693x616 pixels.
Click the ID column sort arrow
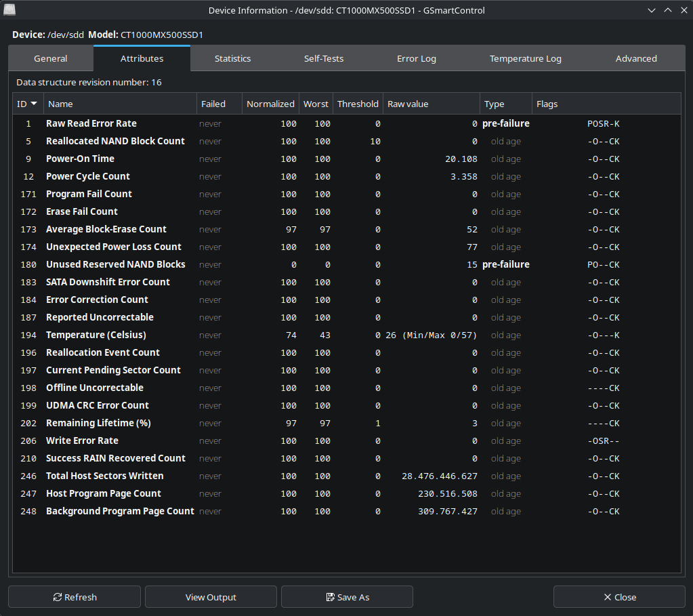tap(34, 104)
